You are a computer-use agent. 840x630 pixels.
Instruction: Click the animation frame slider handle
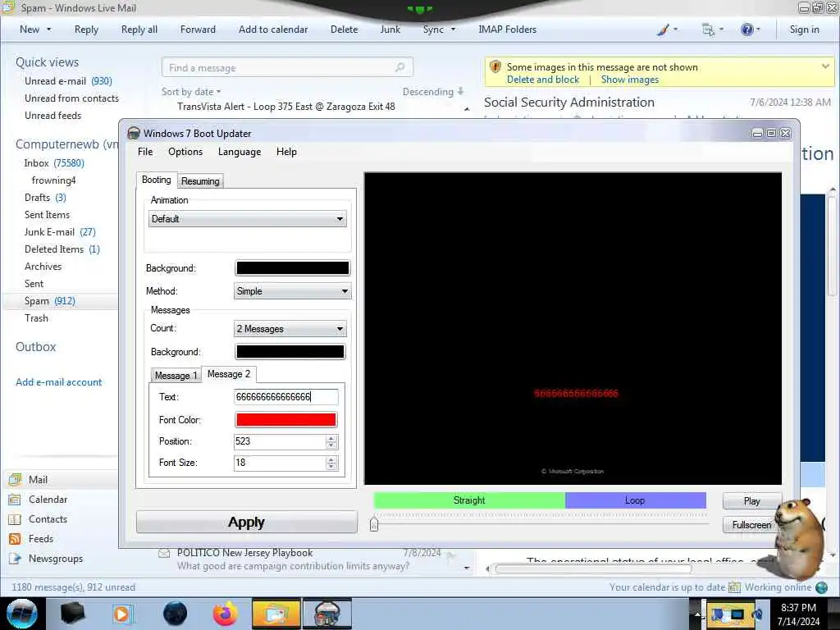(x=374, y=524)
